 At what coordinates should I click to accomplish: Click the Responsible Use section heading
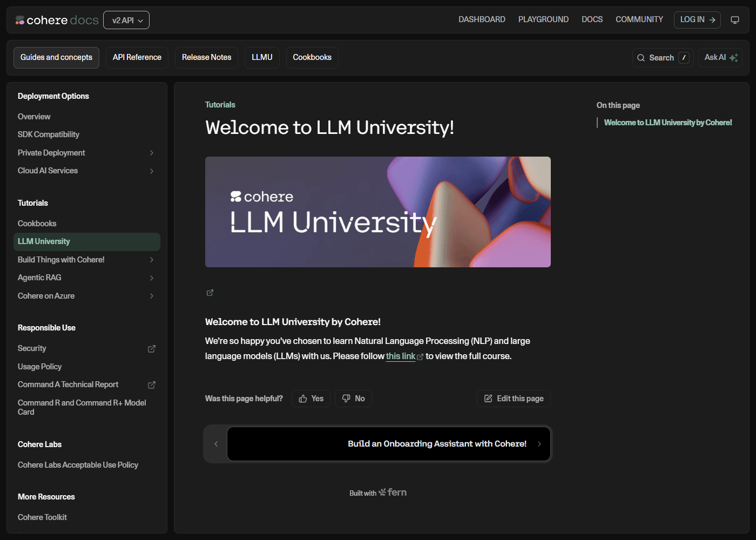[x=46, y=328]
